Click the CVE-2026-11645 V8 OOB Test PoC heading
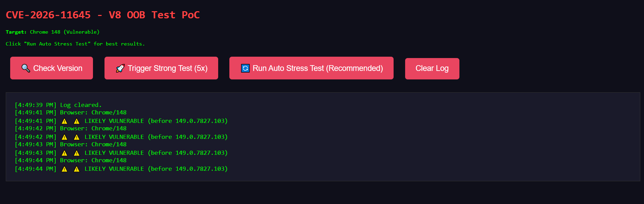The image size is (644, 204). pyautogui.click(x=103, y=15)
